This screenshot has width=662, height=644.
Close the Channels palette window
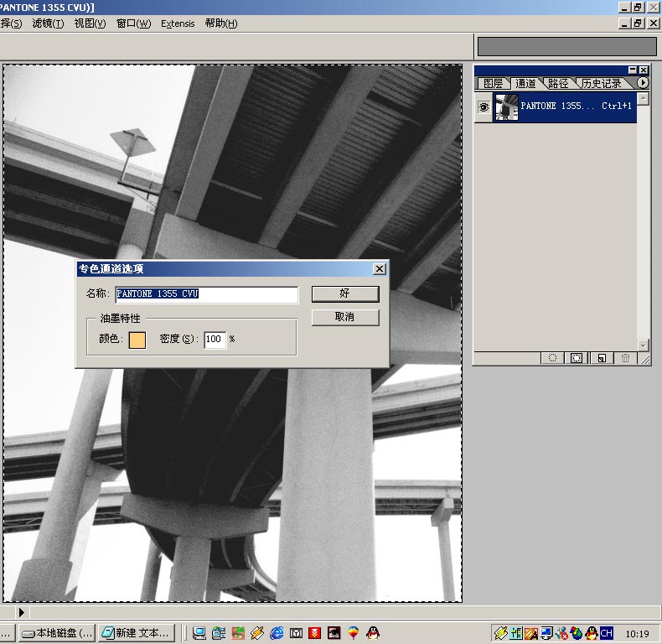[644, 70]
